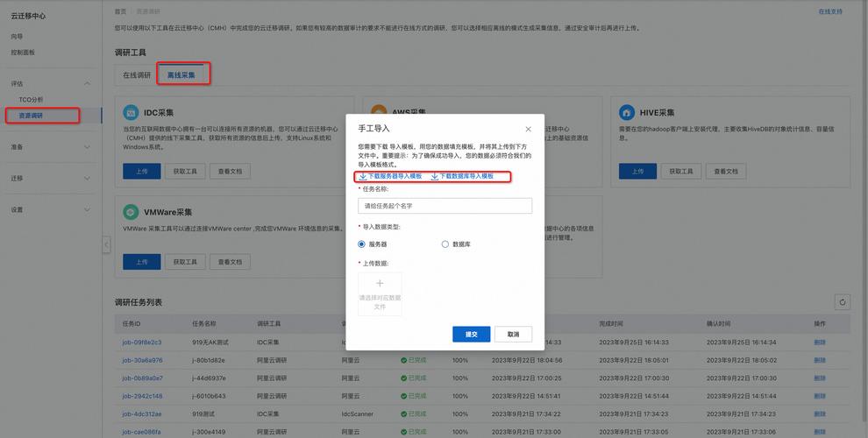868x438 pixels.
Task: Click 删除 for job-0b89a0e7 row
Action: (x=820, y=378)
